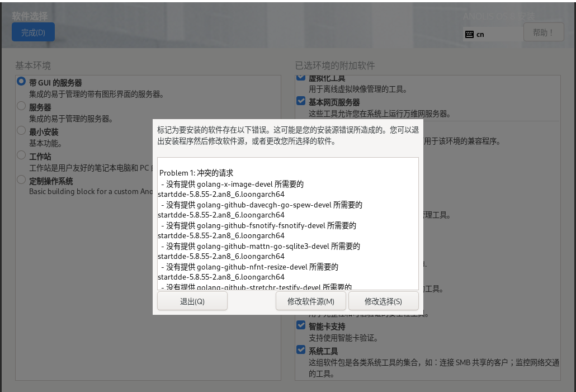Choose 修改选择(S) to change the selection
Viewport: 576px width, 392px height.
[x=383, y=301]
